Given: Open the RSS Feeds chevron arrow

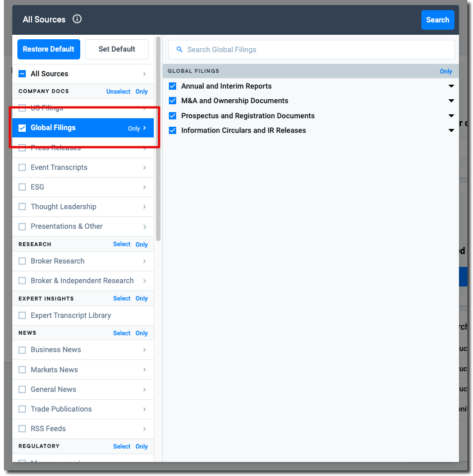Looking at the screenshot, I should tap(144, 429).
